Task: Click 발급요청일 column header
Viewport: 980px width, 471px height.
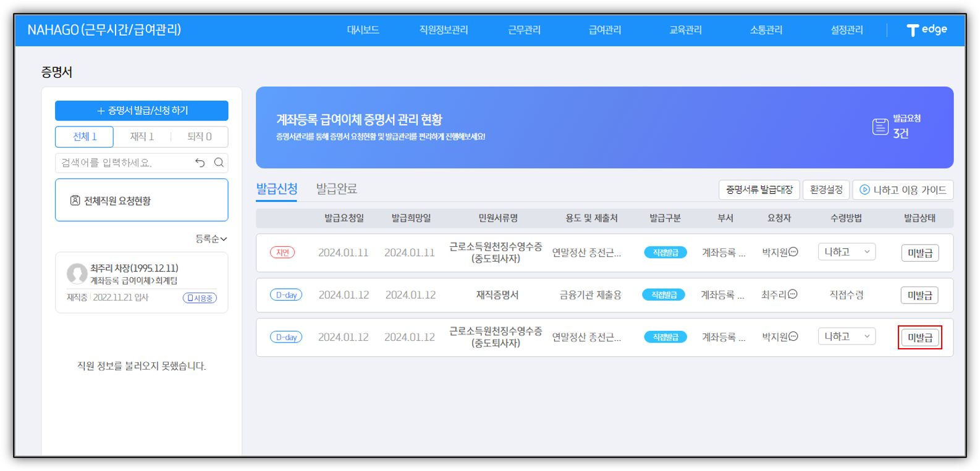Action: (x=344, y=218)
